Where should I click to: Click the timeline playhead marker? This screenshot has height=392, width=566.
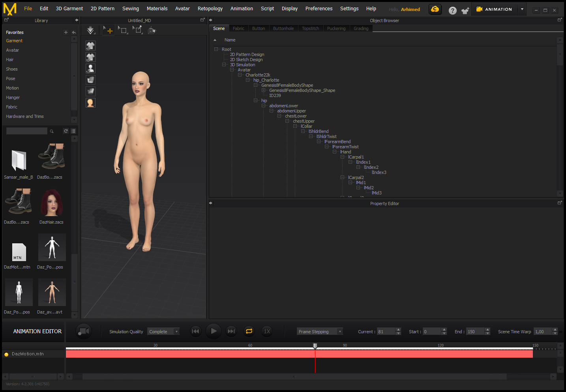click(x=315, y=346)
